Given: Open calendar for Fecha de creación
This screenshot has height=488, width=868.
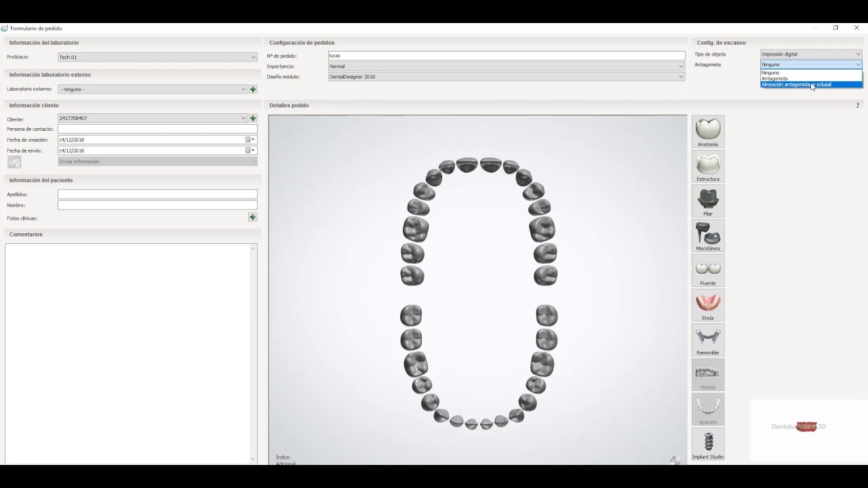Looking at the screenshot, I should pos(250,140).
